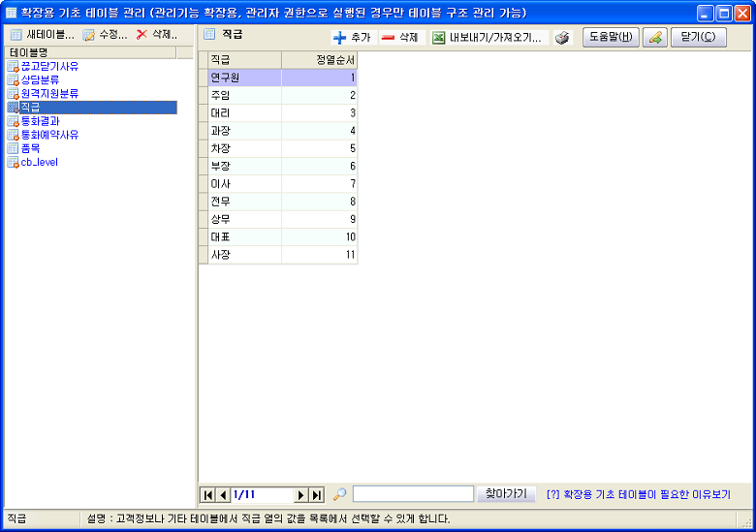Viewport: 756px width, 532px height.
Task: Click the 찾아가기 find button
Action: pyautogui.click(x=506, y=494)
